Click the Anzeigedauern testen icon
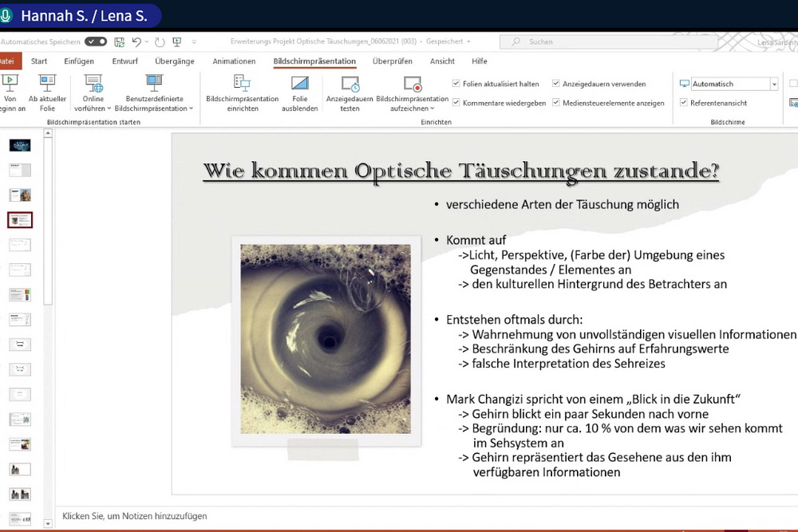 coord(350,83)
